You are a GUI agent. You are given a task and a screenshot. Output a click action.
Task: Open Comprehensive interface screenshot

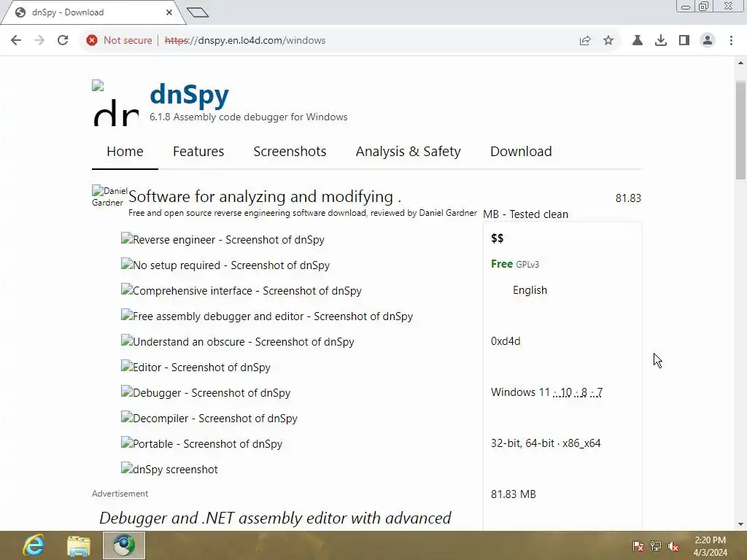coord(241,290)
